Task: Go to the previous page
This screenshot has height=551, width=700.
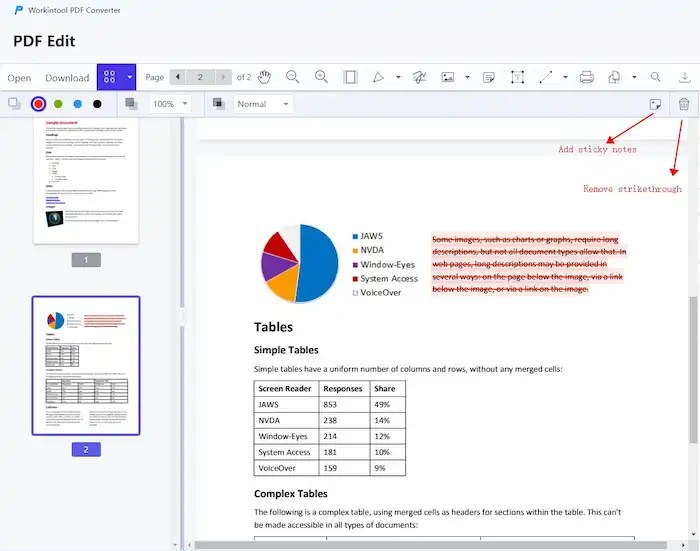Action: click(178, 77)
